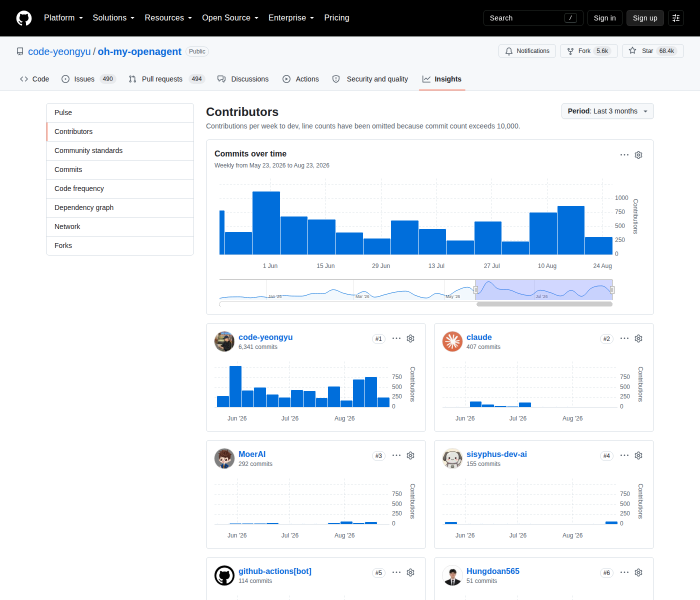Click claude's starburst avatar
This screenshot has width=700, height=600.
click(452, 341)
